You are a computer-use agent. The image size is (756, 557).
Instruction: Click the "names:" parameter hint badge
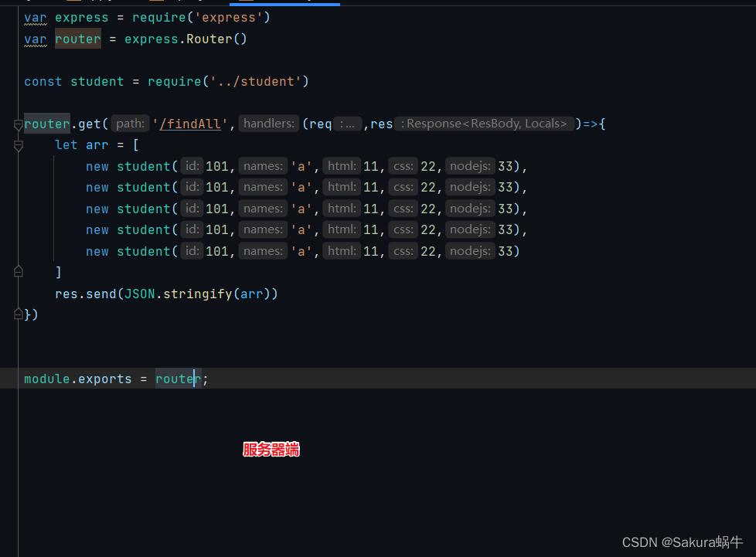point(263,165)
